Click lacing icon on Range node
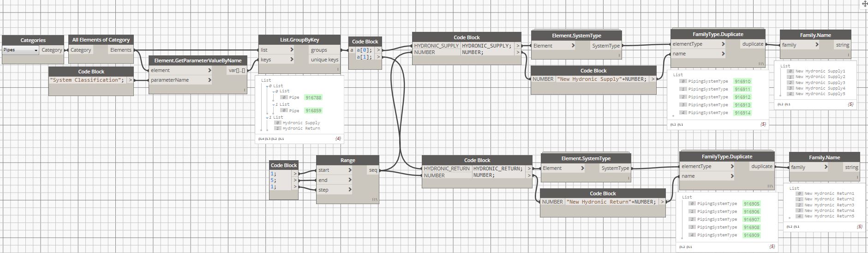Screen dimensions: 868x253 click(x=375, y=199)
